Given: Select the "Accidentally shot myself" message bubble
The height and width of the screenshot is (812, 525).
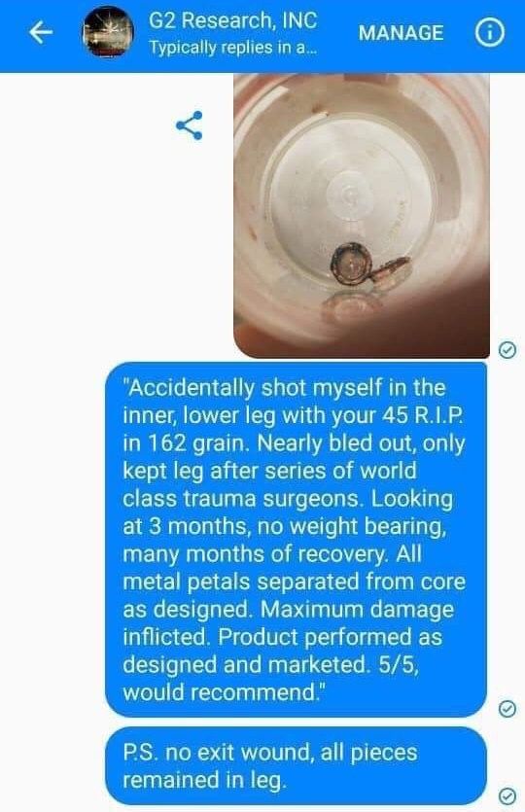Looking at the screenshot, I should point(296,540).
